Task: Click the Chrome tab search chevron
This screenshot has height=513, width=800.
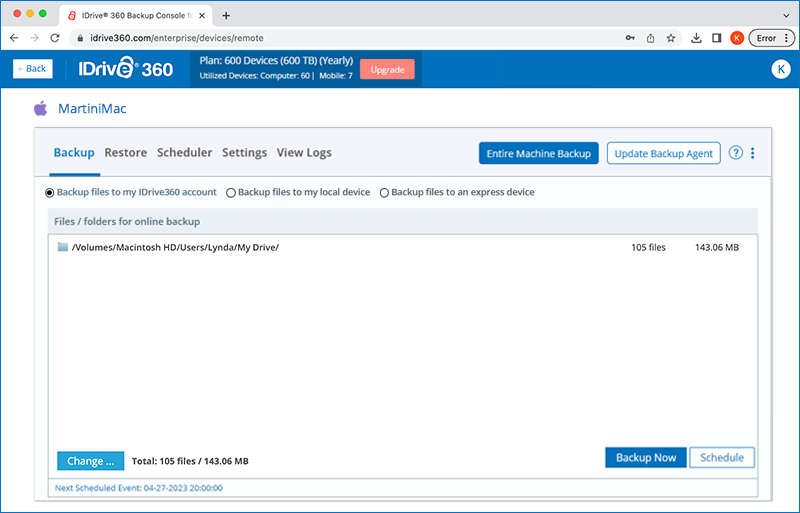Action: pyautogui.click(x=786, y=16)
